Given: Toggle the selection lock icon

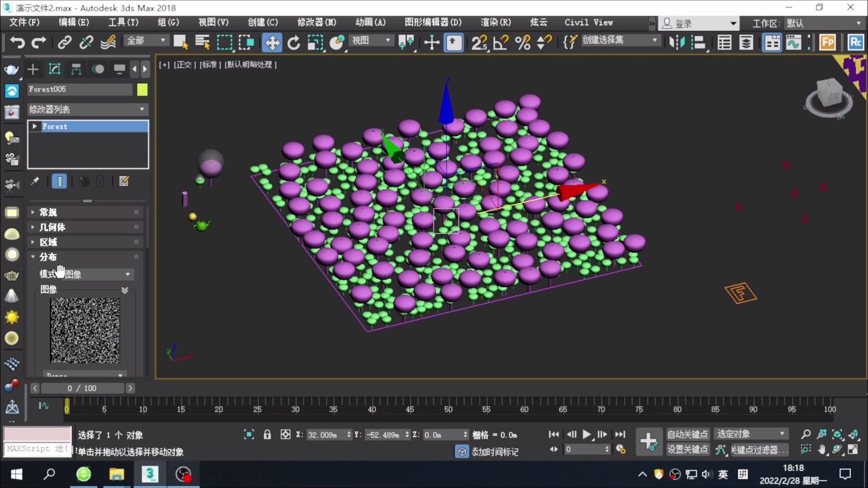Looking at the screenshot, I should click(x=267, y=435).
